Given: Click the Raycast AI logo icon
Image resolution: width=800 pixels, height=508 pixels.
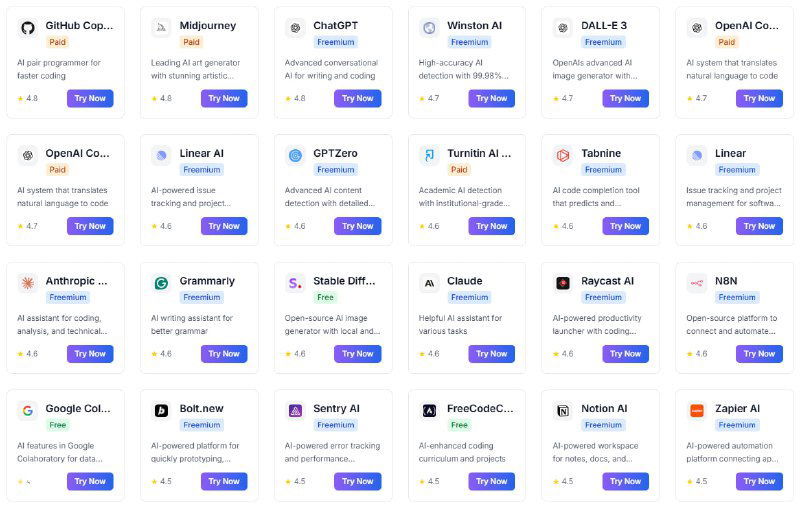Looking at the screenshot, I should 563,283.
